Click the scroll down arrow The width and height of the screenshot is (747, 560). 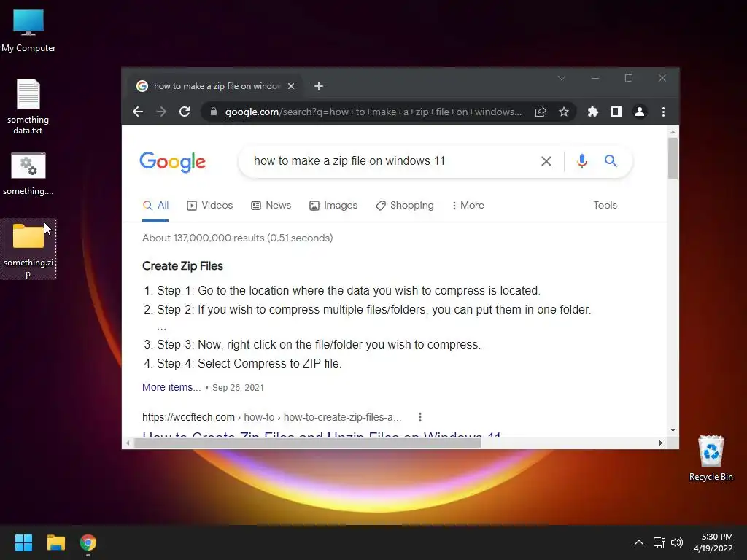[673, 430]
